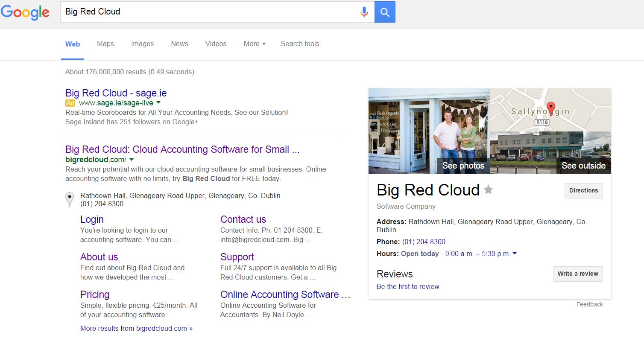Click See photos thumbnail
Screen dimensions: 644x344
pos(429,131)
